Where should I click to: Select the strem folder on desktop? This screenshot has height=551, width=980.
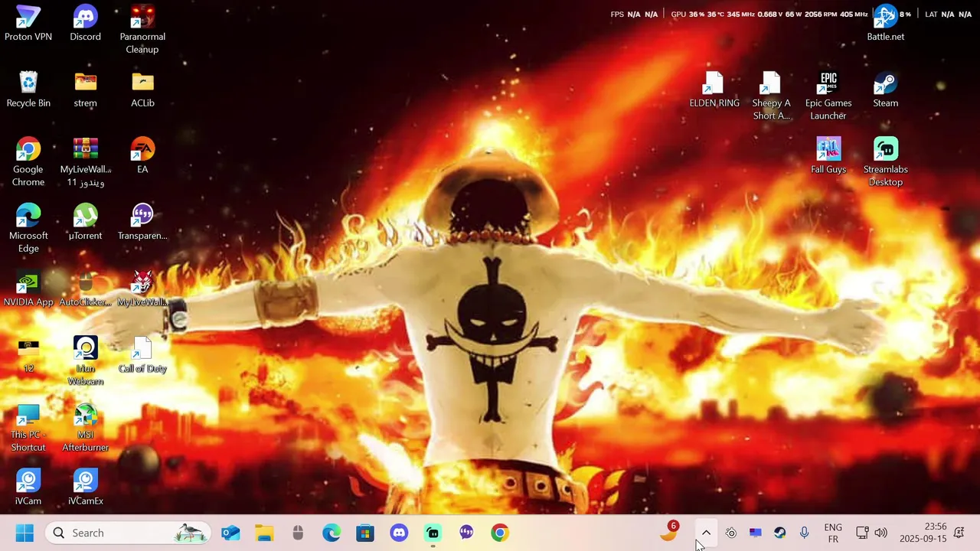(85, 90)
